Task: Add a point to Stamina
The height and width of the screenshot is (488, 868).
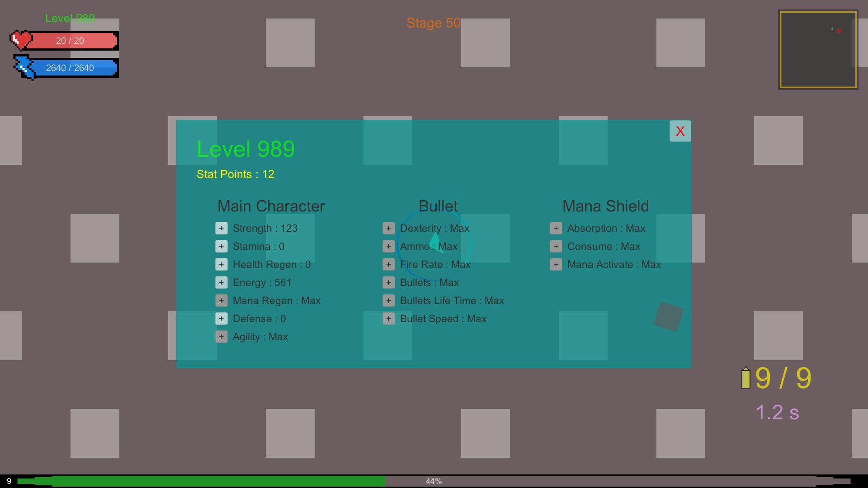Action: 222,246
